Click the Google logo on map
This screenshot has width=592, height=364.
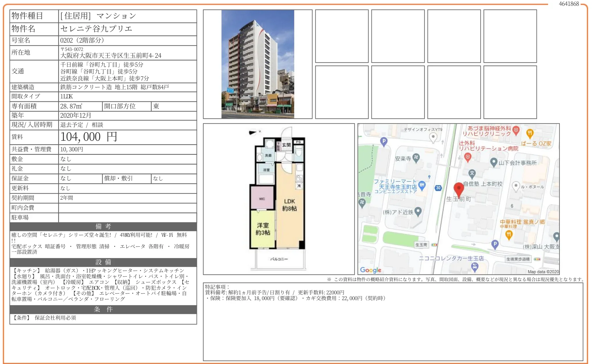371,270
